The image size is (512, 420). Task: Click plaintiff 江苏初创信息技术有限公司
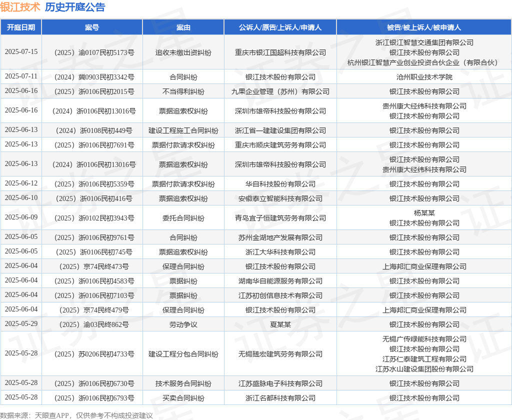tap(280, 295)
